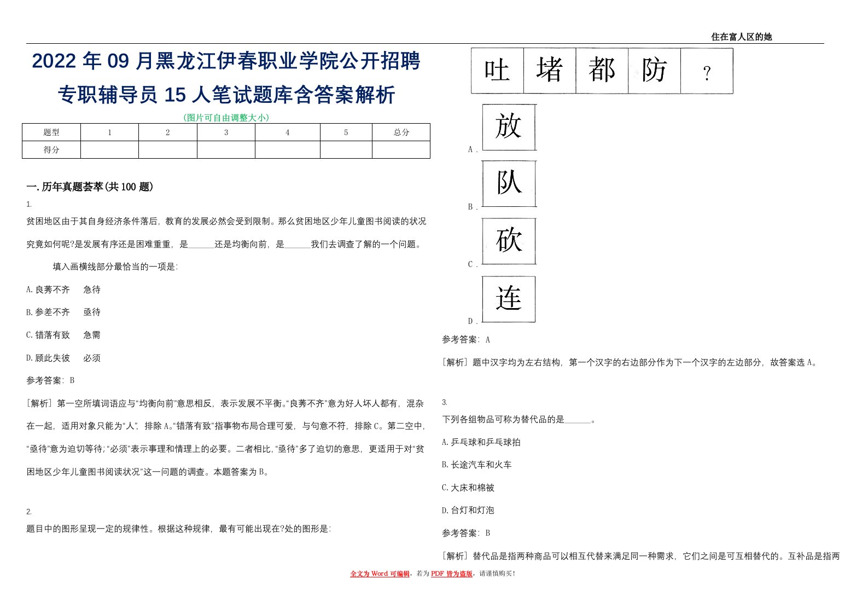
Task: Click the section heading '一.历年真题荟萃(共100题)'
Action: pos(90,187)
